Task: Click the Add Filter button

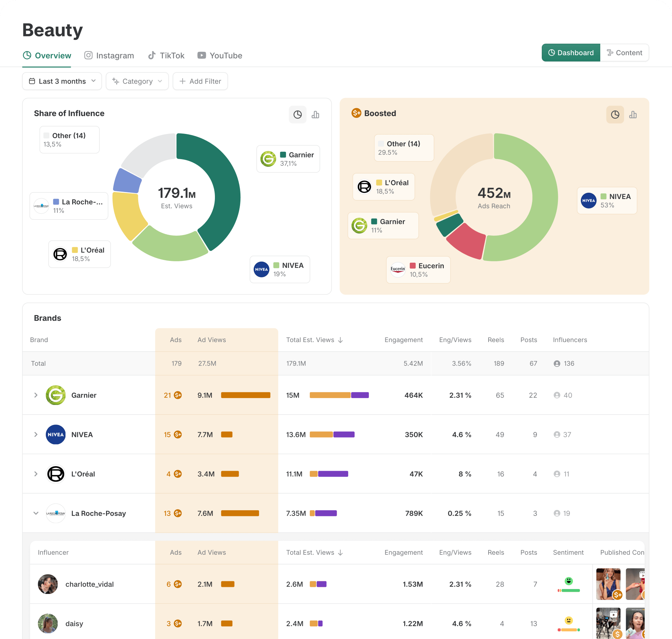Action: coord(200,81)
